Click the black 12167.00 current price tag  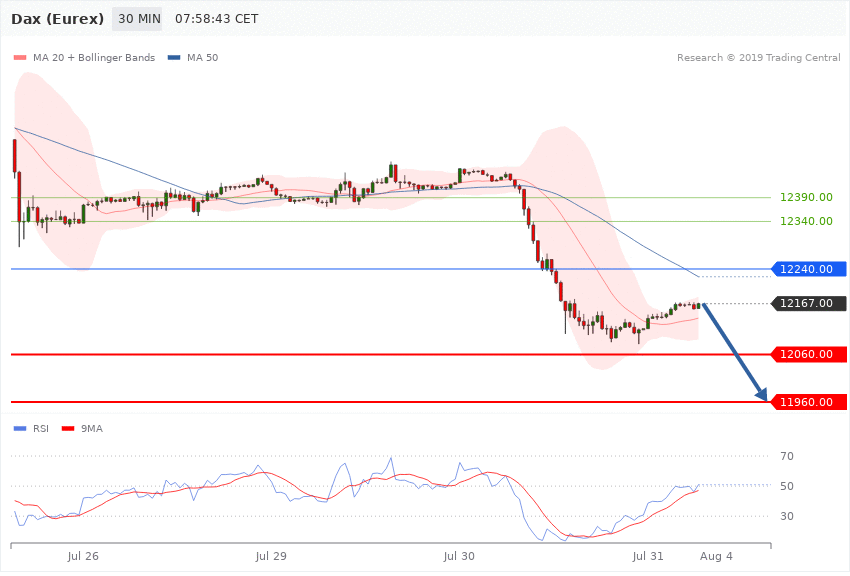tap(808, 303)
